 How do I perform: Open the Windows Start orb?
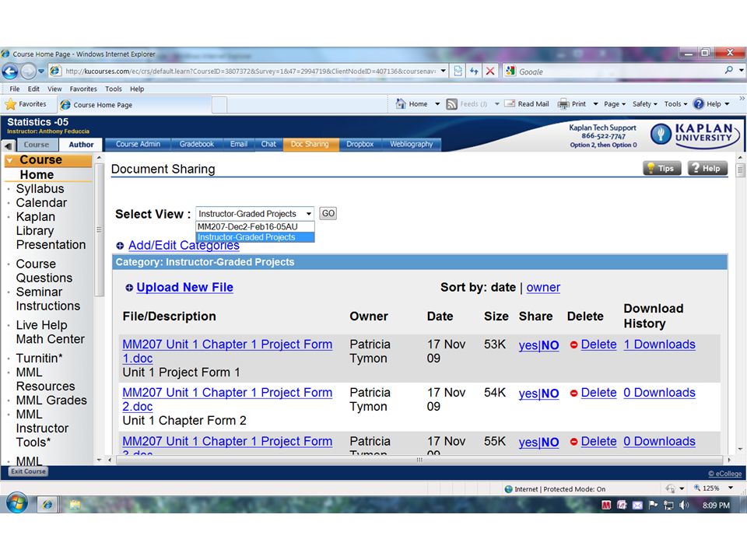(17, 503)
